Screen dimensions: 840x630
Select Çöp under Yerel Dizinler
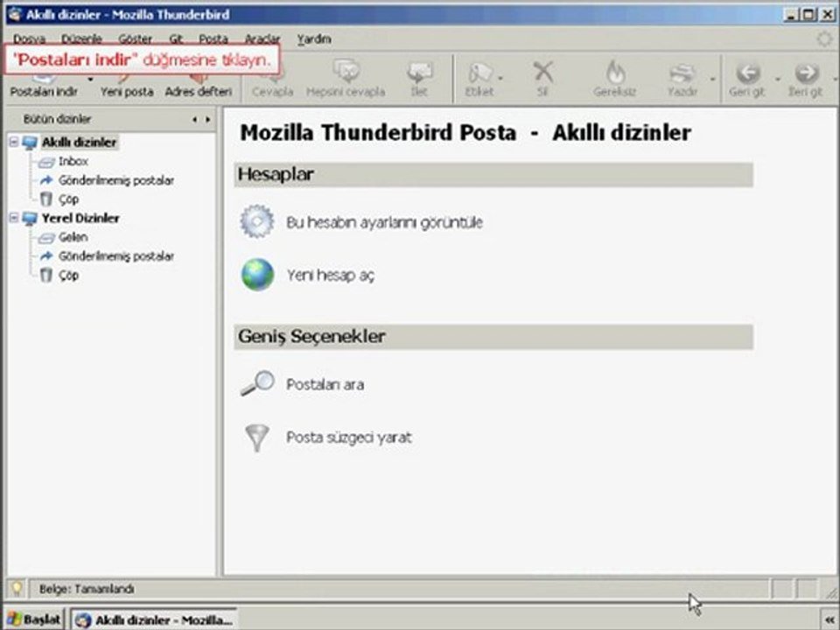tap(68, 276)
